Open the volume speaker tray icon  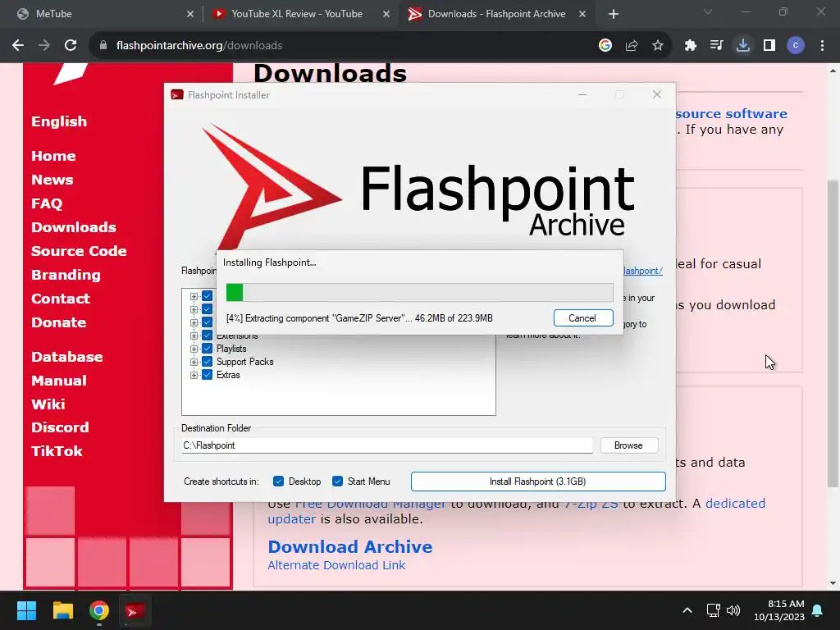pos(733,610)
